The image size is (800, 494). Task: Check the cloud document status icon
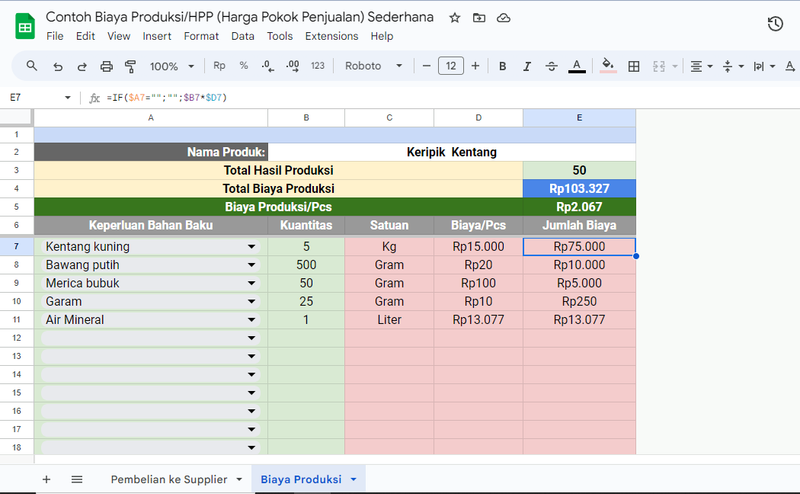pyautogui.click(x=504, y=18)
